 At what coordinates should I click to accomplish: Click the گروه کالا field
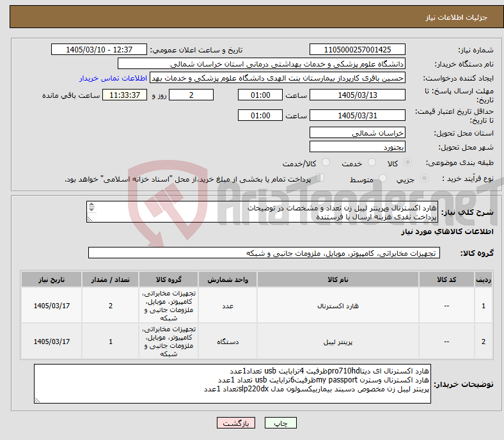click(x=264, y=253)
